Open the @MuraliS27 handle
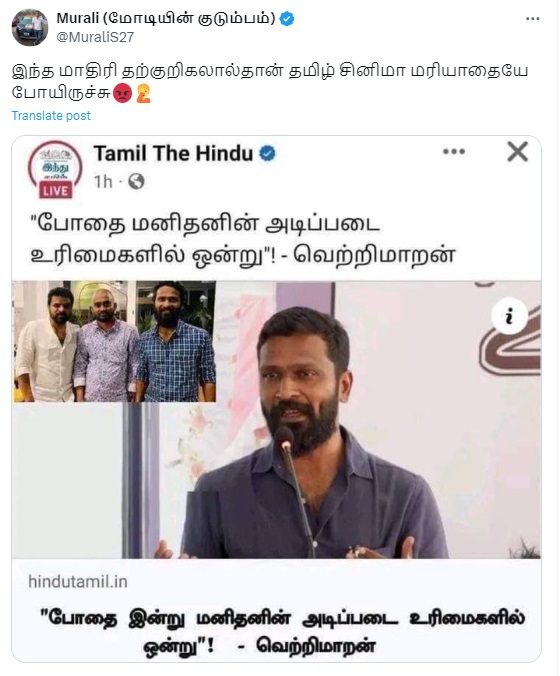This screenshot has width=560, height=676. pyautogui.click(x=95, y=37)
